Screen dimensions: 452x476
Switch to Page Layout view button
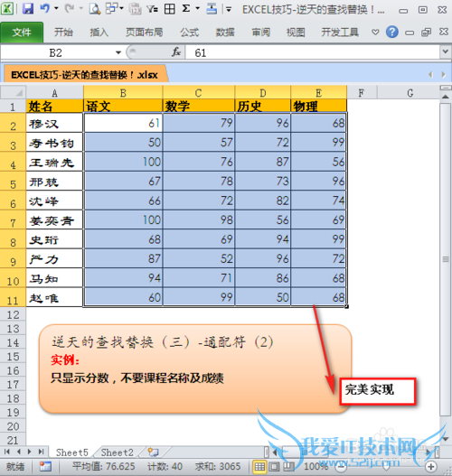[274, 466]
